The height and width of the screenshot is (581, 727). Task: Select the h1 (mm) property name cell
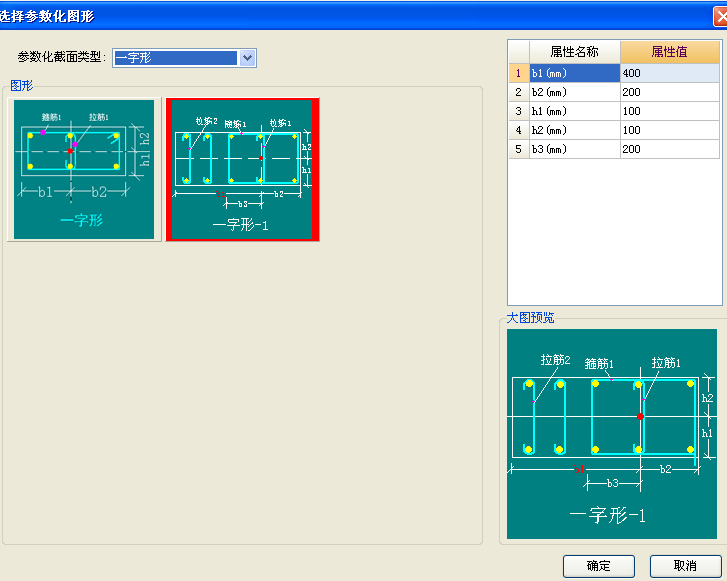pos(574,111)
